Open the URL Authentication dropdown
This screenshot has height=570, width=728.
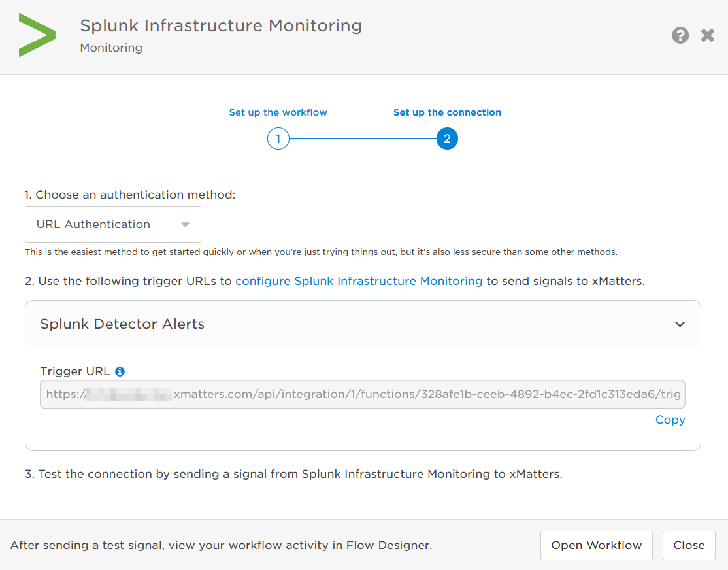[113, 224]
